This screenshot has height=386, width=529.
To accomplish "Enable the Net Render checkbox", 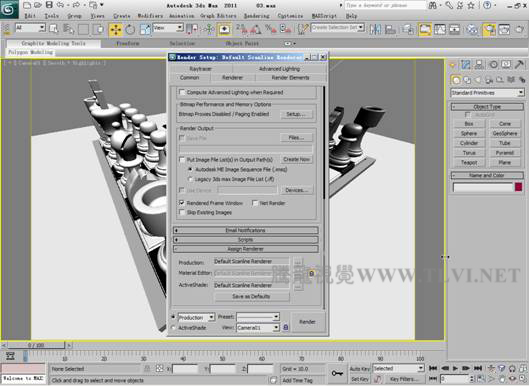I will pyautogui.click(x=255, y=203).
